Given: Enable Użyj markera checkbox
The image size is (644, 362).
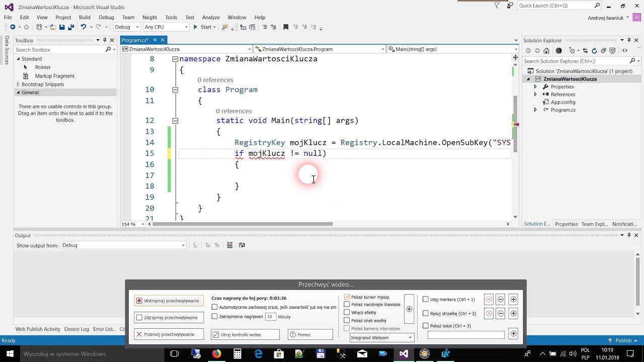Looking at the screenshot, I should click(426, 299).
